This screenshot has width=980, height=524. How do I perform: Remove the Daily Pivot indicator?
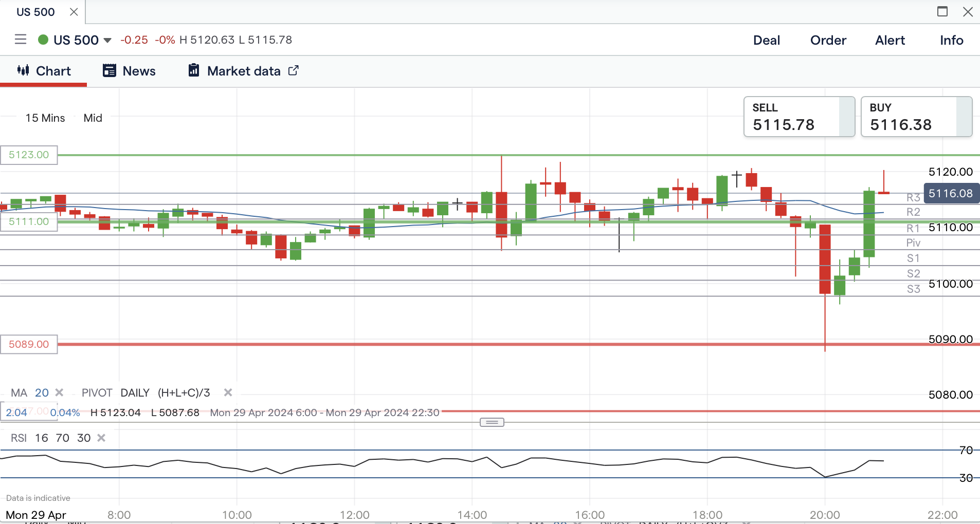tap(228, 392)
